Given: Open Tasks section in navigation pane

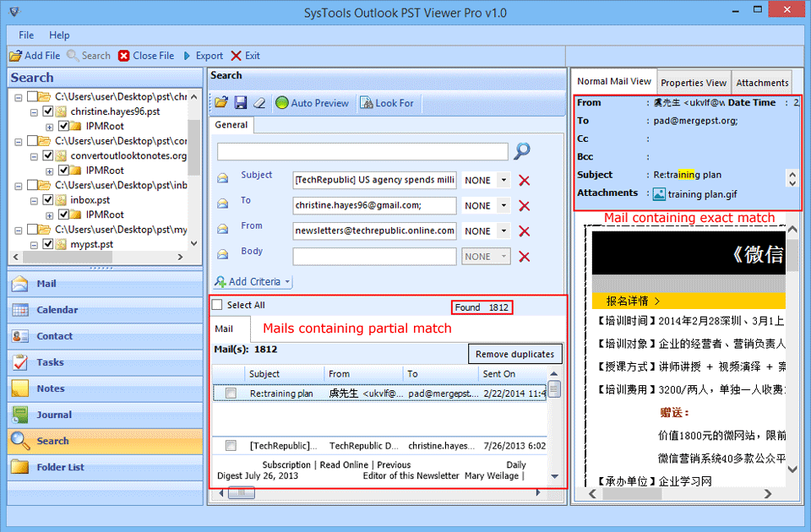Looking at the screenshot, I should (x=106, y=362).
